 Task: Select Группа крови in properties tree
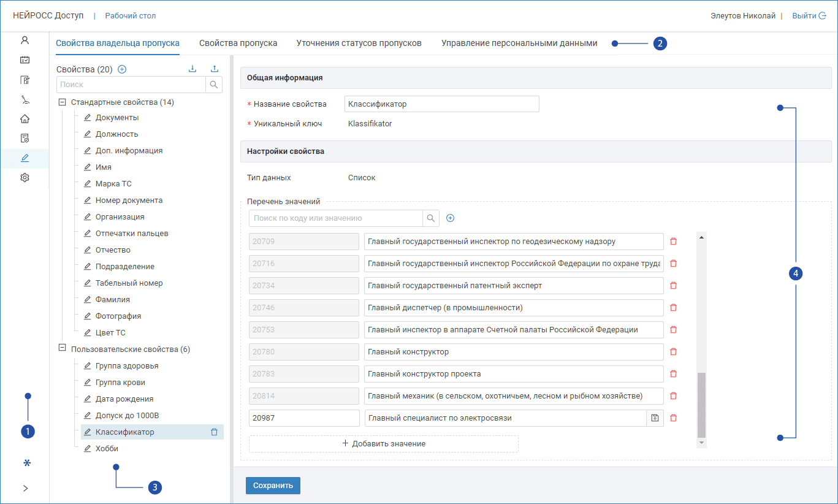pyautogui.click(x=120, y=383)
